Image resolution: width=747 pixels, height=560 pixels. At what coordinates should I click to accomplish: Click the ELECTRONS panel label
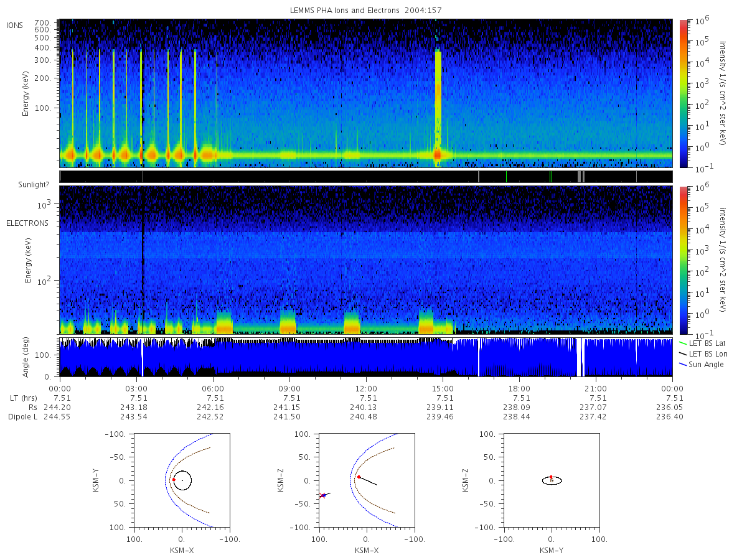click(27, 223)
